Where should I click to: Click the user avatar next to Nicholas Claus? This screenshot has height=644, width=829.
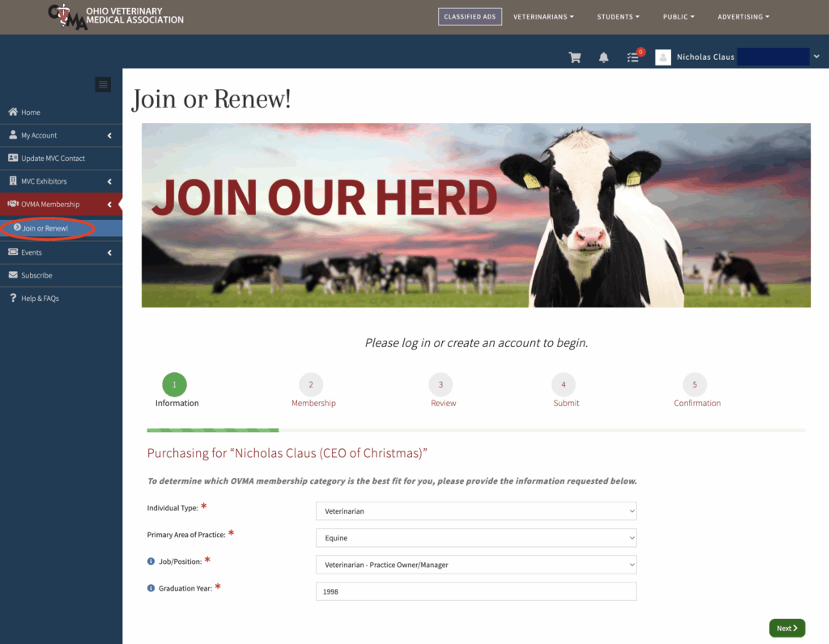663,57
